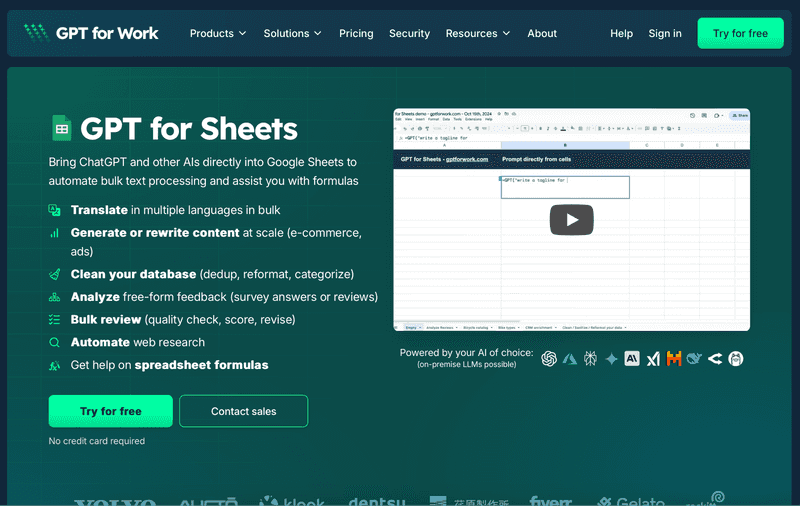The image size is (800, 506).
Task: Go to the Security page
Action: click(409, 34)
